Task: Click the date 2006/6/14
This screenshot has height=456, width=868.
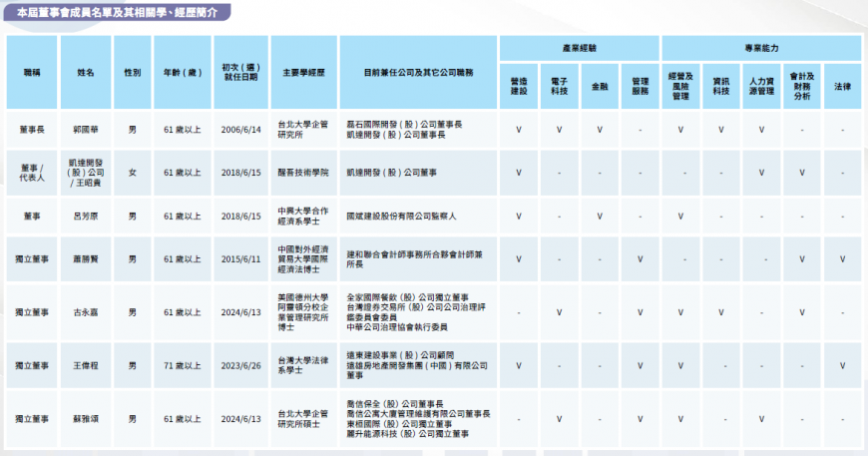Action: coord(240,130)
